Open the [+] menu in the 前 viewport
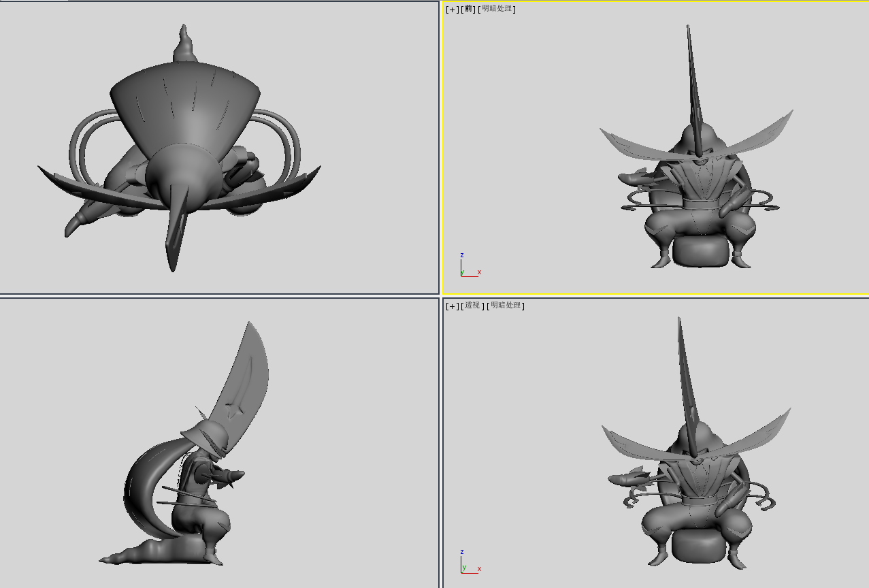This screenshot has width=869, height=588. [x=452, y=10]
